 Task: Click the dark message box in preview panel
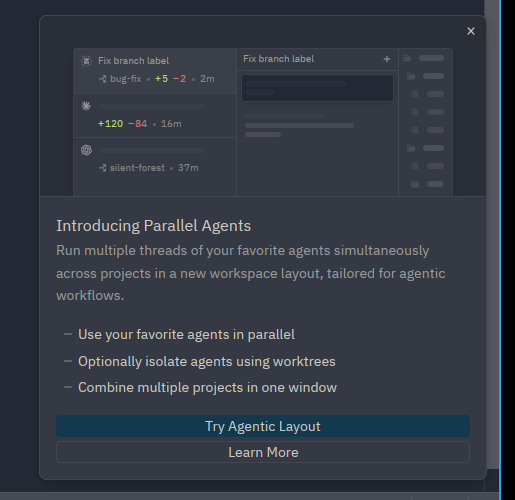pyautogui.click(x=317, y=88)
